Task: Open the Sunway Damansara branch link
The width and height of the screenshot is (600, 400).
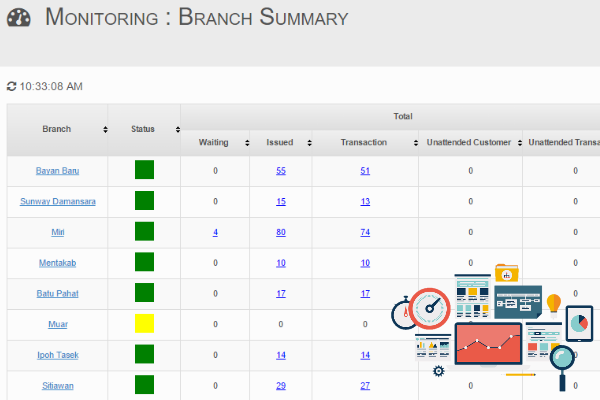Action: coord(58,202)
